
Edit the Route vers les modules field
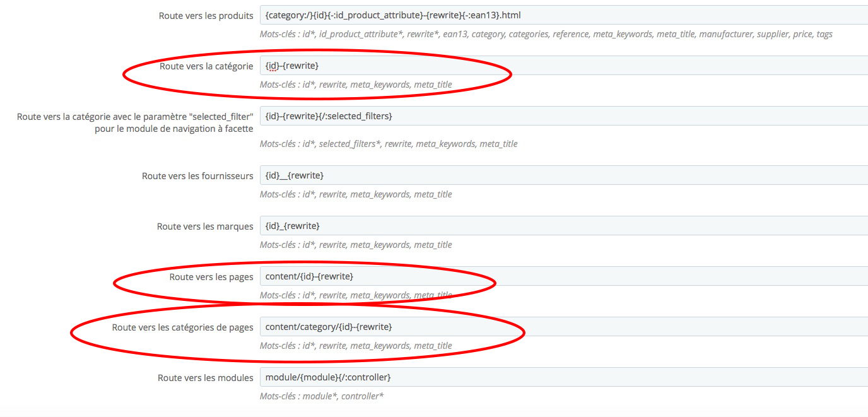pos(564,377)
